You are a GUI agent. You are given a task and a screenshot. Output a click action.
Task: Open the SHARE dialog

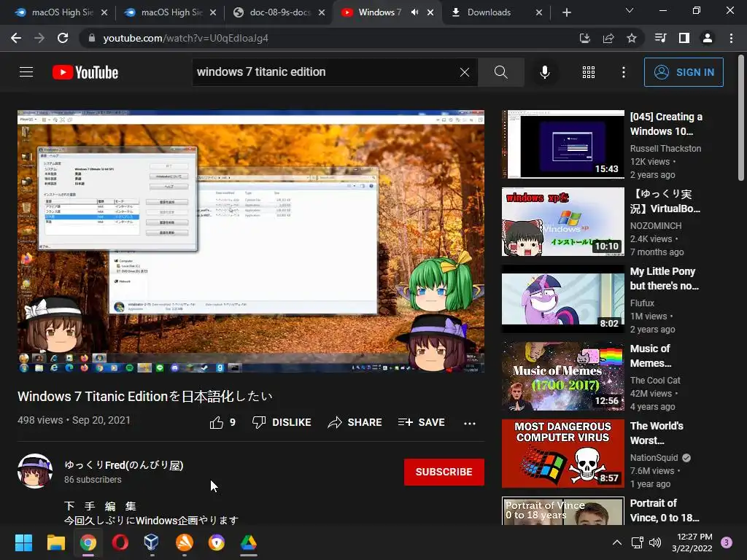355,422
